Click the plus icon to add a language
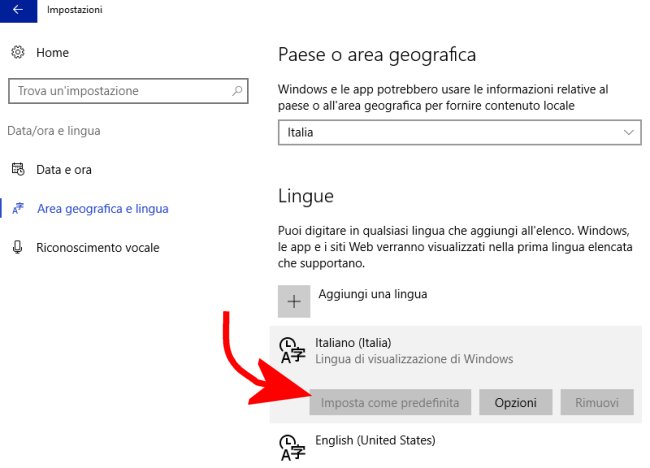The height and width of the screenshot is (468, 650). click(x=294, y=301)
